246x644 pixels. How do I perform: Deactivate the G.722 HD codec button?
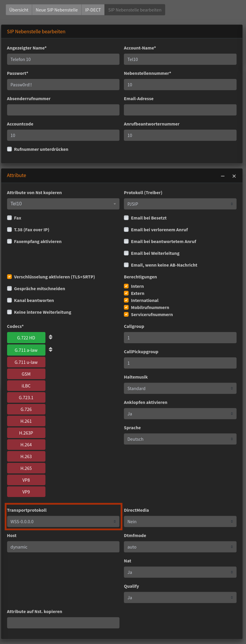coord(26,338)
